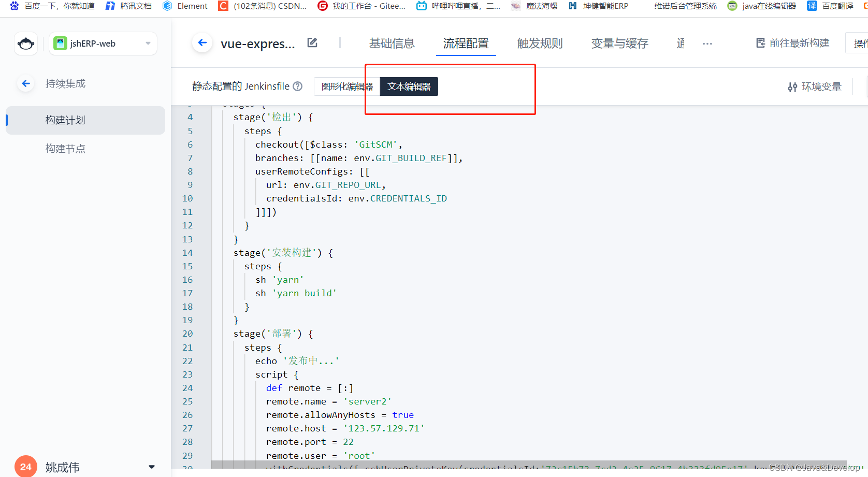Switch to the 变量与缓存 tab
The height and width of the screenshot is (477, 868).
620,44
